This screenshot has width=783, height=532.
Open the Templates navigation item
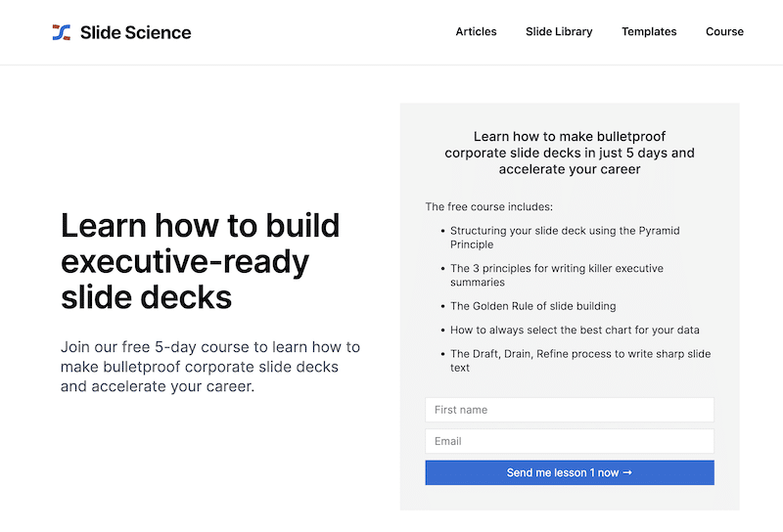click(649, 31)
